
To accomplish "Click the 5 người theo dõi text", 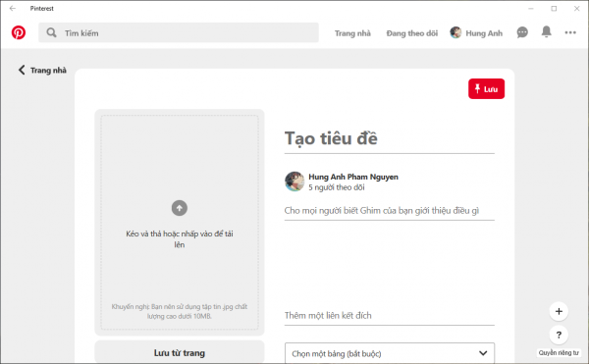I will (337, 187).
